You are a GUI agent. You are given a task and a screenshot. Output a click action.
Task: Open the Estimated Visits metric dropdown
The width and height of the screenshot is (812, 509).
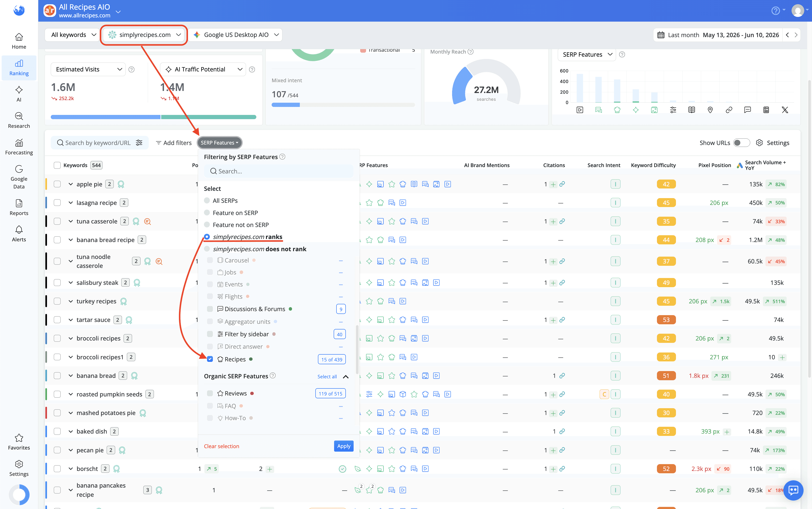pyautogui.click(x=88, y=69)
